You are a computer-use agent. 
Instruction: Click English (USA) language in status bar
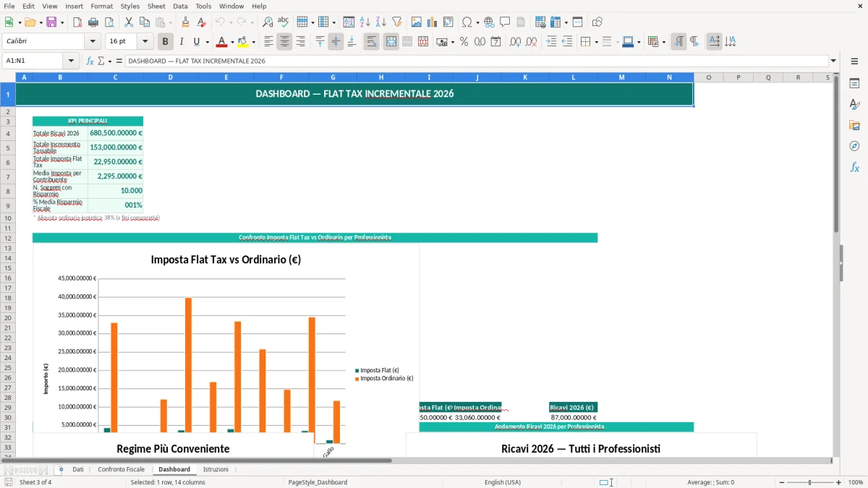click(503, 482)
